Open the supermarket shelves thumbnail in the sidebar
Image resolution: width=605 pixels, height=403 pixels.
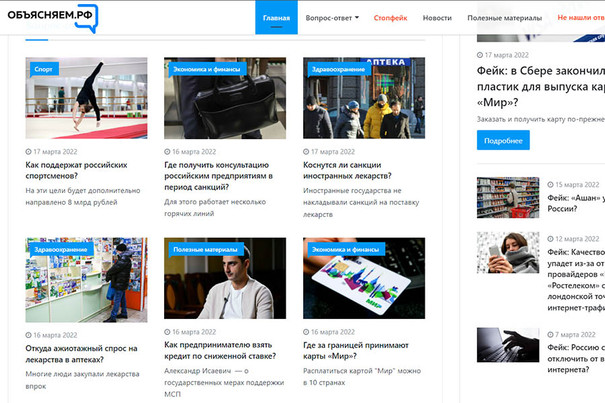click(x=508, y=197)
